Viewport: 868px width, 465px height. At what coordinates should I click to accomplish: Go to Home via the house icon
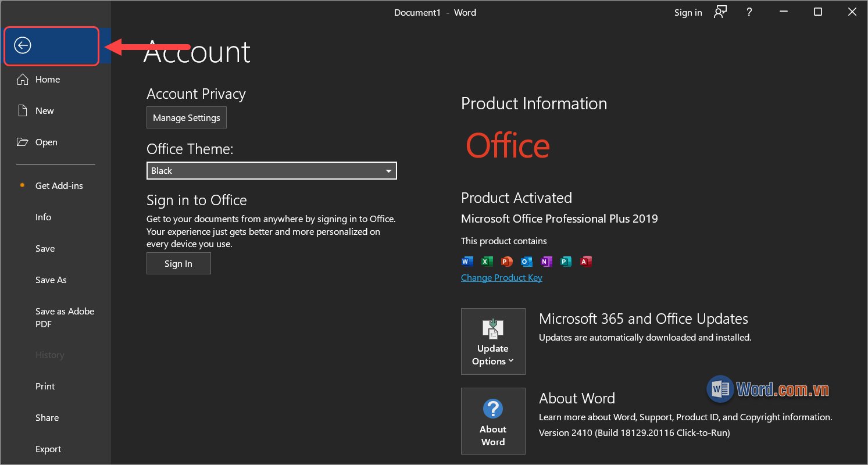(x=23, y=80)
